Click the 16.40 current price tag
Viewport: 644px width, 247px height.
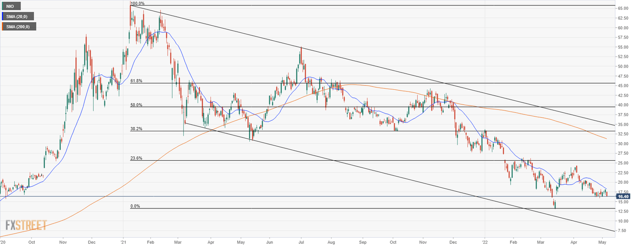point(624,196)
